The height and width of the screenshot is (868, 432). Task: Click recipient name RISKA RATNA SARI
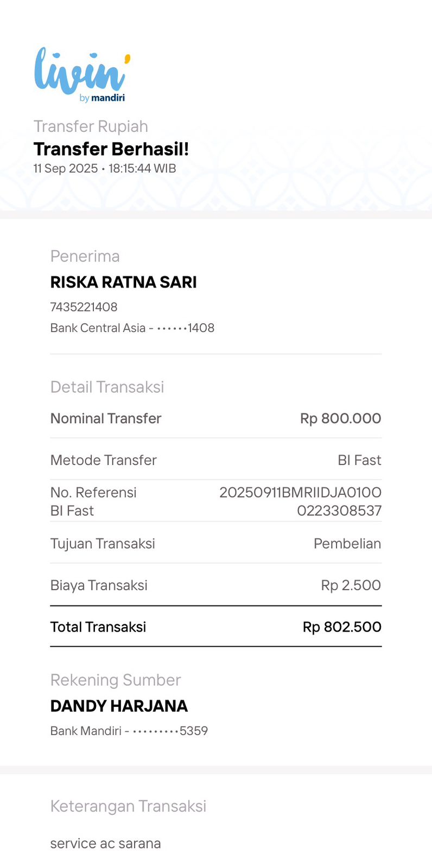124,282
